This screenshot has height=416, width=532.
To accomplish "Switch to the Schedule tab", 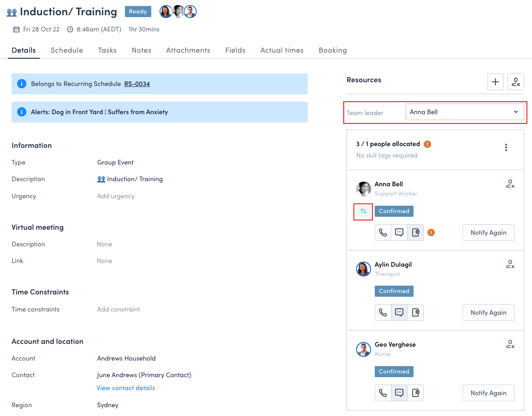I will (67, 50).
